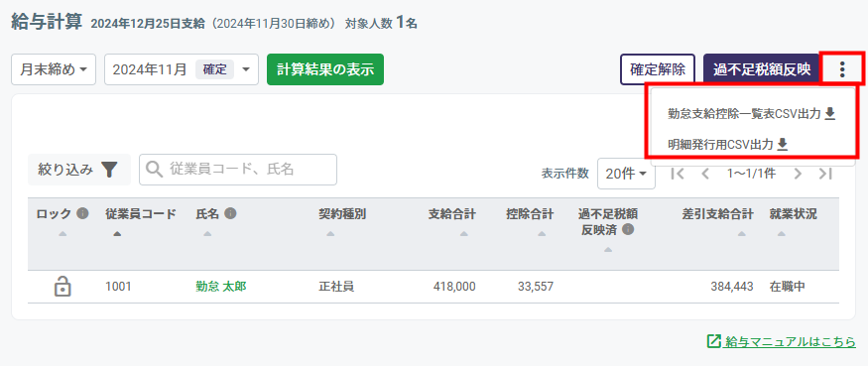Screen dimensions: 868x366
Task: Click the info icon beside 過不足税額反映済
Action: [628, 230]
